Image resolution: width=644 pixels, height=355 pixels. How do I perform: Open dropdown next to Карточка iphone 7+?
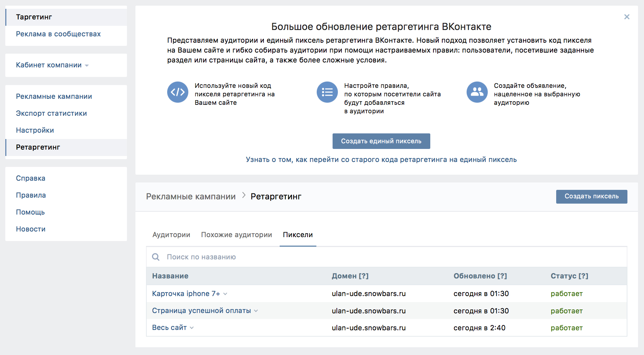pos(225,294)
